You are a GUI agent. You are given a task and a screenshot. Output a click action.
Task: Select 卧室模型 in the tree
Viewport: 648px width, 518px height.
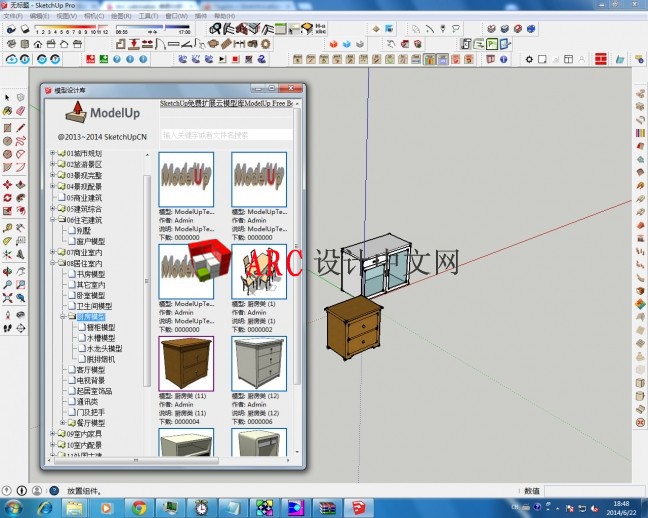click(91, 295)
